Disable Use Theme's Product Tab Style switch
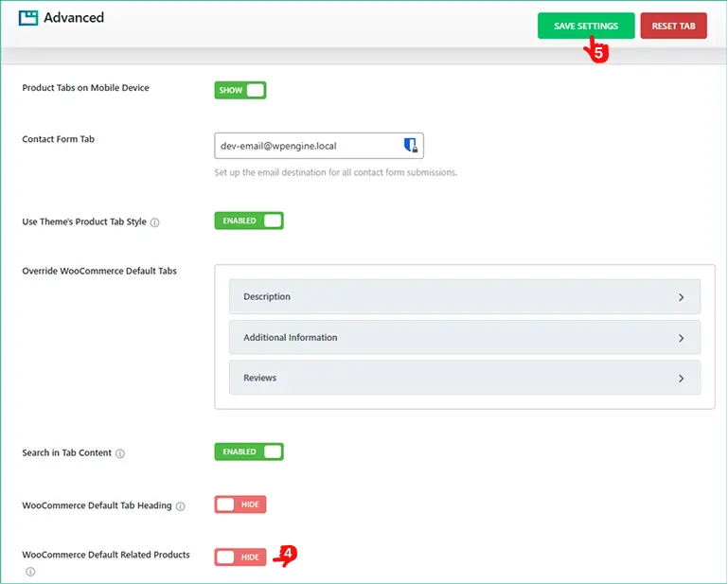Viewport: 728px width, 584px height. point(249,221)
